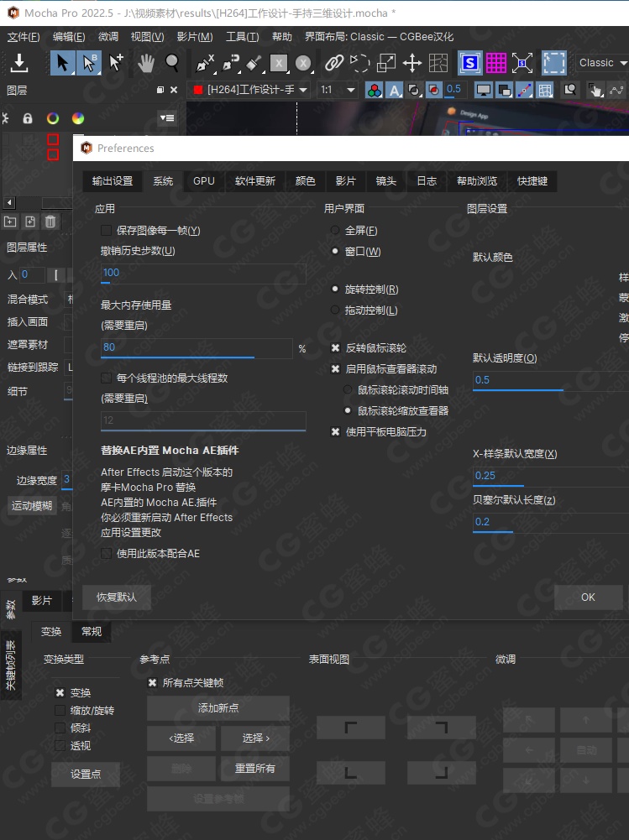Toggle the RGB channels icon
Viewport: 629px width, 840px height.
374,90
